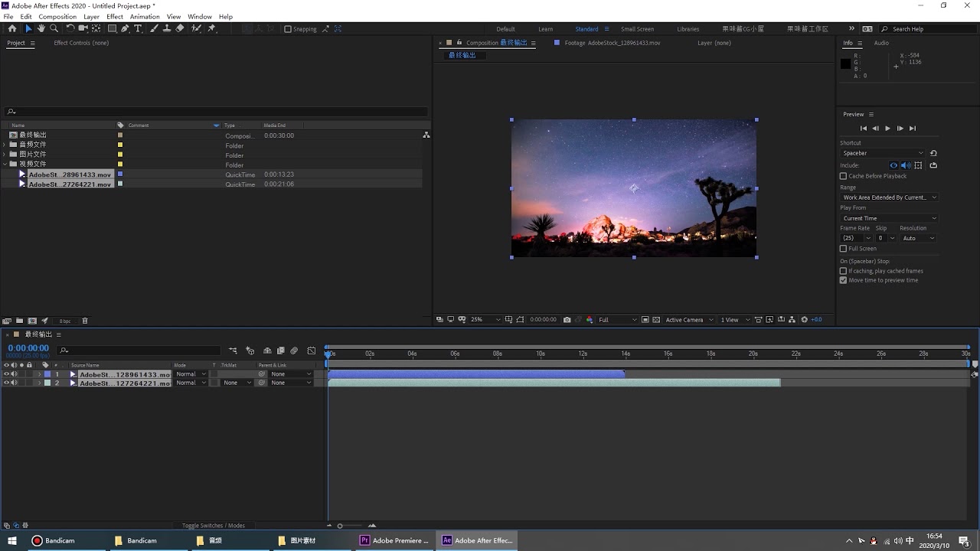The image size is (980, 551).
Task: Toggle include video eye in Preview panel
Action: [x=893, y=165]
